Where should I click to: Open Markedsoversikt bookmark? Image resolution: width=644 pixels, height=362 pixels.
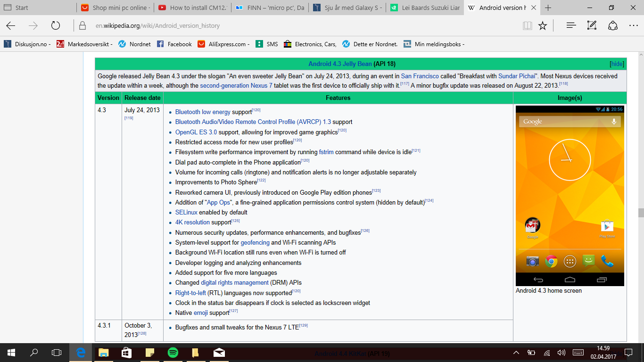click(x=84, y=44)
